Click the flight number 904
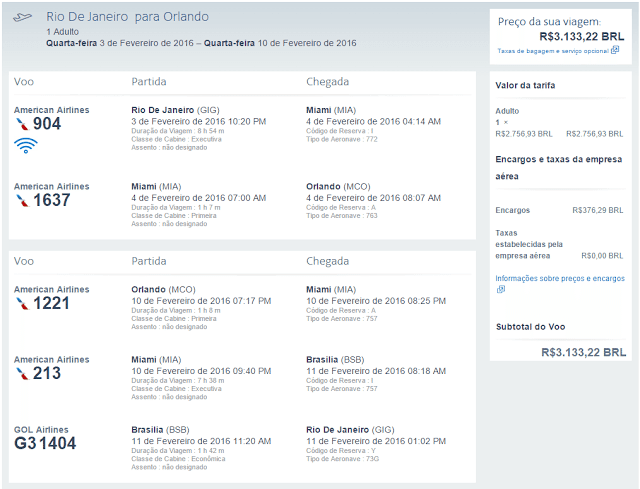Viewport: 640px width, 489px height. click(47, 124)
